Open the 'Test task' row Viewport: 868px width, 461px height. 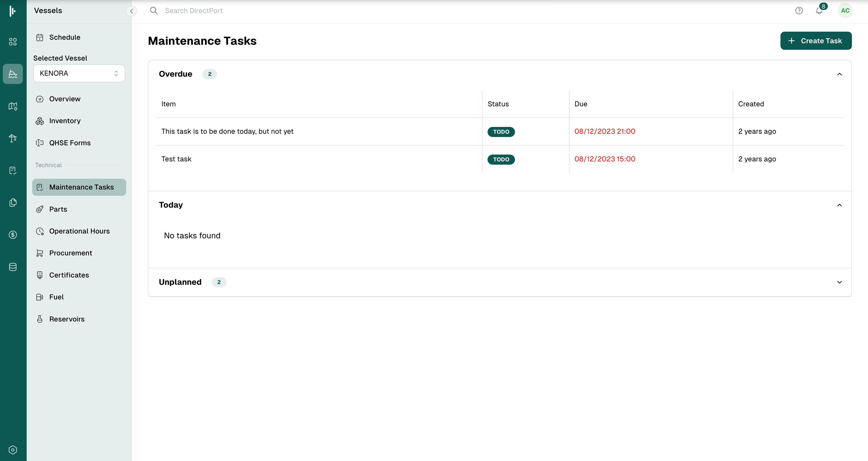(x=176, y=159)
